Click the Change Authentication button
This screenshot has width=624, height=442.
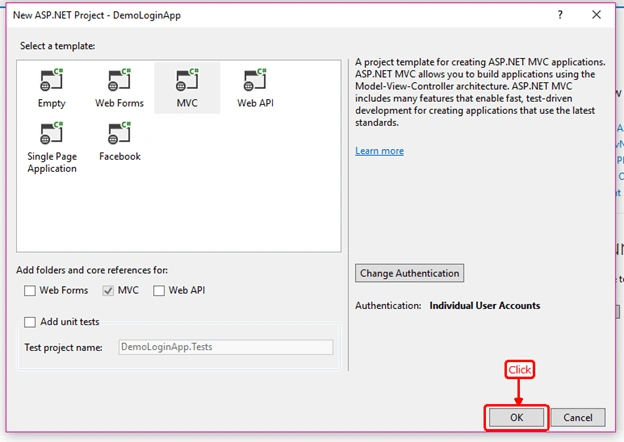tap(409, 273)
